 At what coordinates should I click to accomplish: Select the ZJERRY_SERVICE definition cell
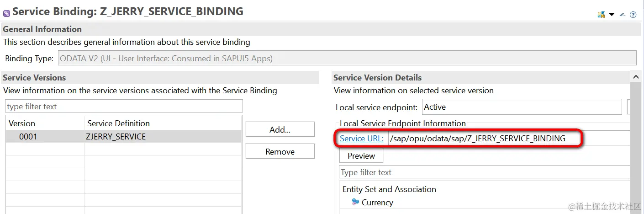116,136
